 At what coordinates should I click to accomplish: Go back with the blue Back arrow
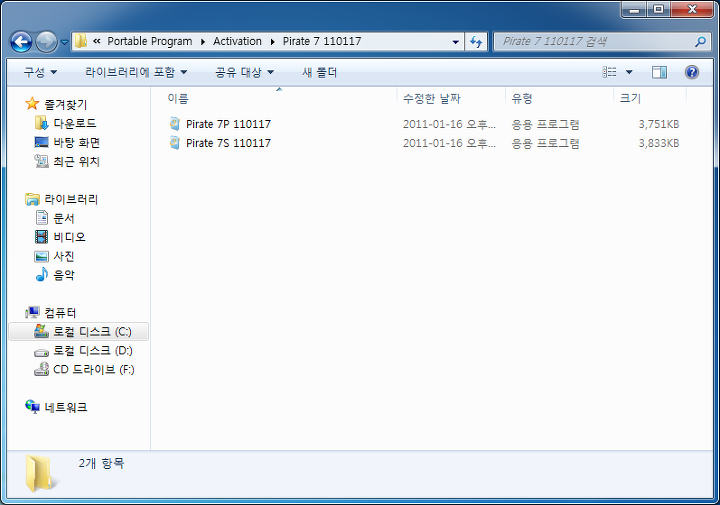[x=21, y=42]
